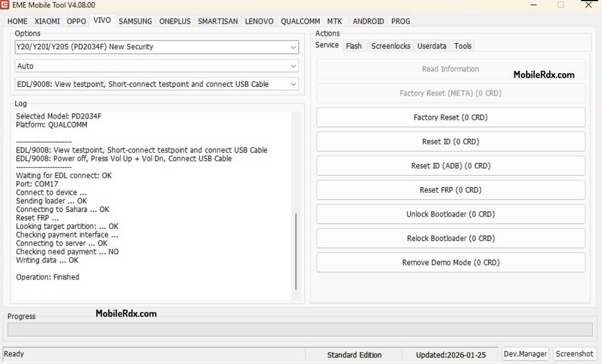Click the 'Platform: QUALCOMM' log line
602x364 pixels.
pos(52,124)
